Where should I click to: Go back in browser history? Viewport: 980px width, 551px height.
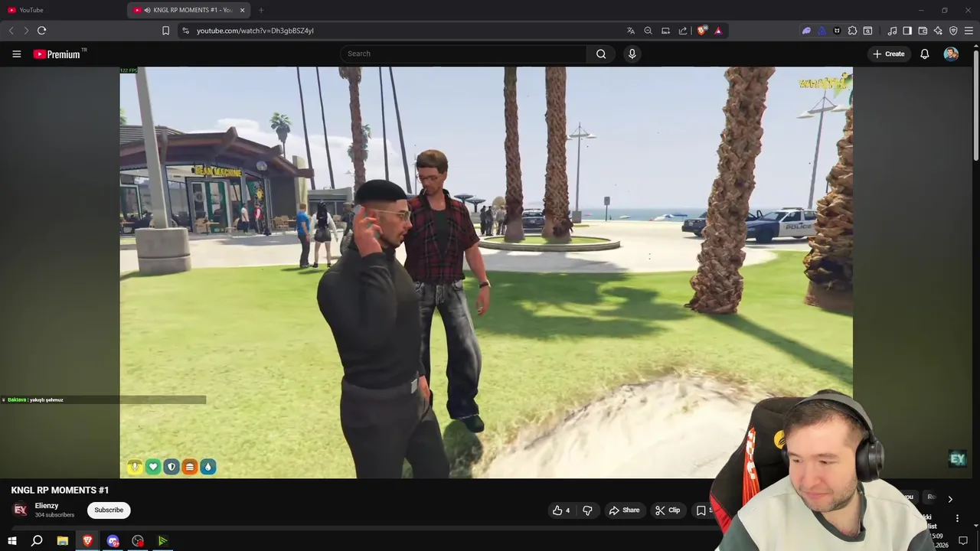click(11, 31)
